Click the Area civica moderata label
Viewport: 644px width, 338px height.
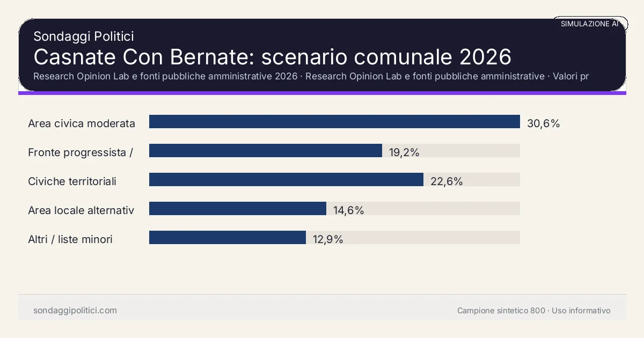[x=82, y=123]
